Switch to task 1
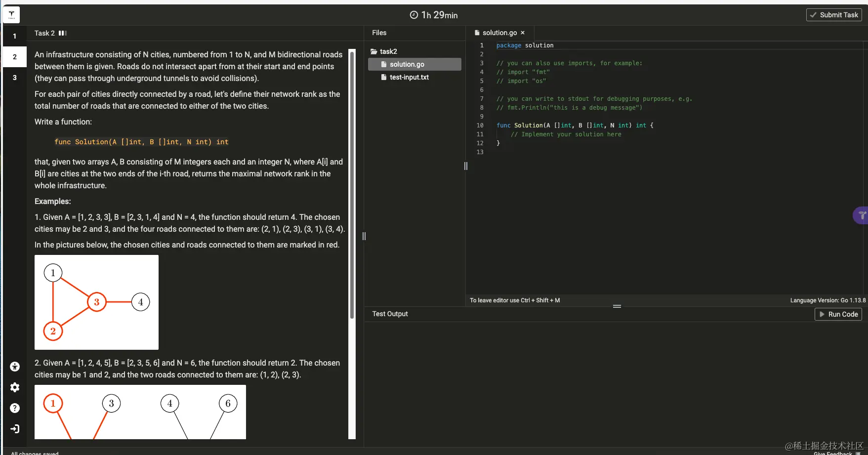This screenshot has height=455, width=868. coord(15,36)
